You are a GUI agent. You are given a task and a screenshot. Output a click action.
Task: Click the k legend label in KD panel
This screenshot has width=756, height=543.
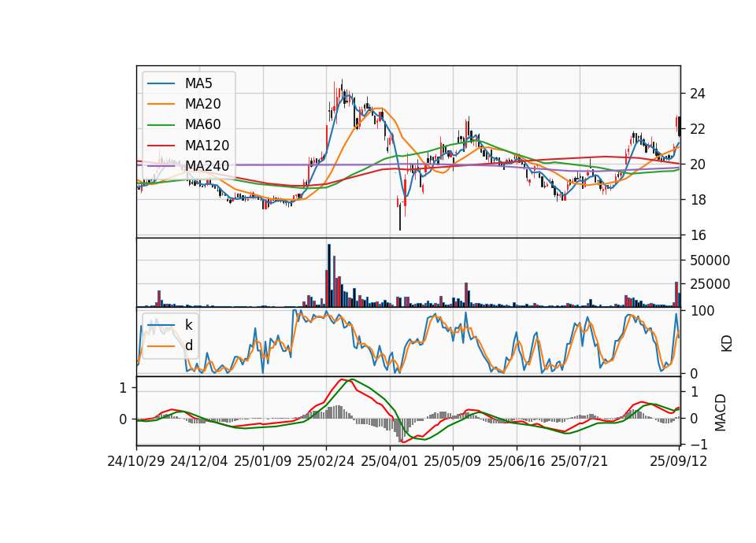188,325
